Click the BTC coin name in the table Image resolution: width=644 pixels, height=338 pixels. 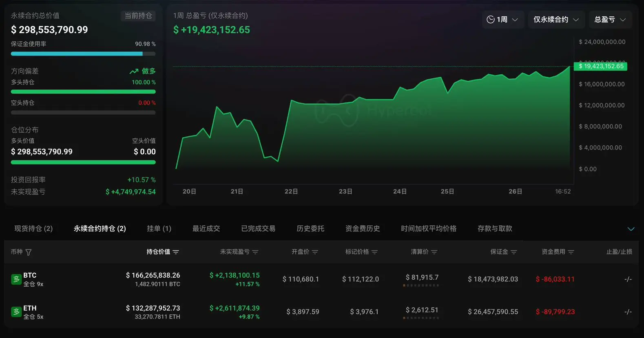[x=30, y=276]
